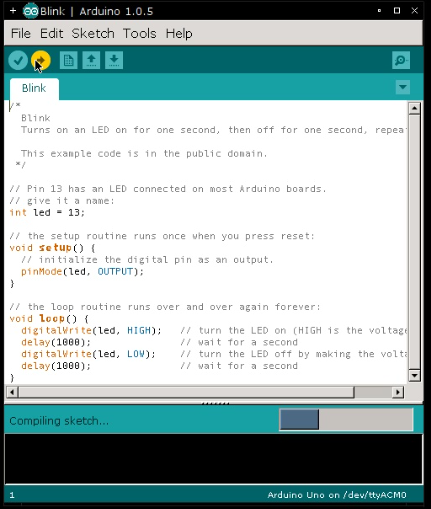The image size is (431, 509).
Task: Open the Sketch menu
Action: 93,34
